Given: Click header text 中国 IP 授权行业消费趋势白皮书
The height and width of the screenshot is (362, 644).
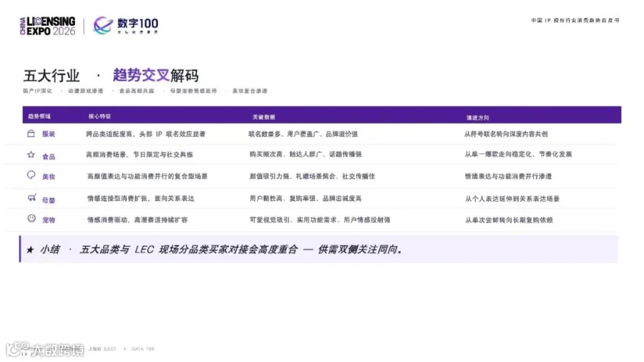Looking at the screenshot, I should click(x=575, y=20).
